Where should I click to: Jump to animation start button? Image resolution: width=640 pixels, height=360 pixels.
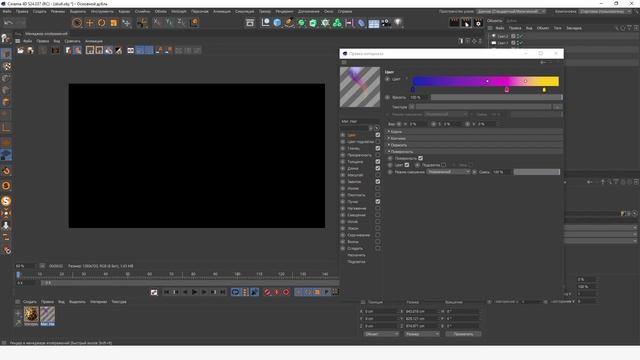[166, 292]
